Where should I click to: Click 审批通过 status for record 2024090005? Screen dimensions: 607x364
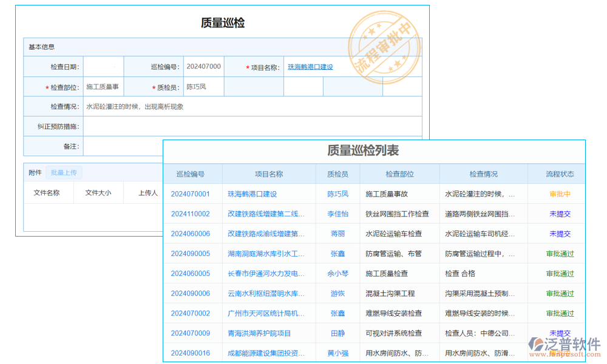click(x=558, y=254)
